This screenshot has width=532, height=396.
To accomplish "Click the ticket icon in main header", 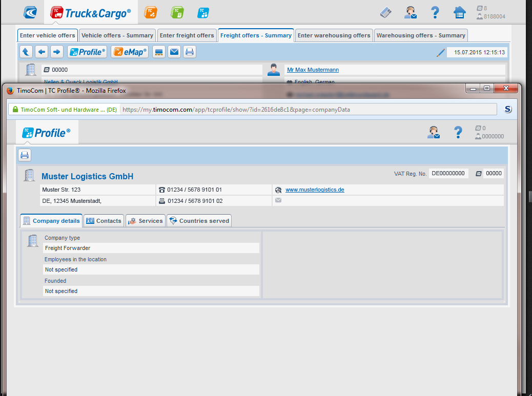I will 386,13.
